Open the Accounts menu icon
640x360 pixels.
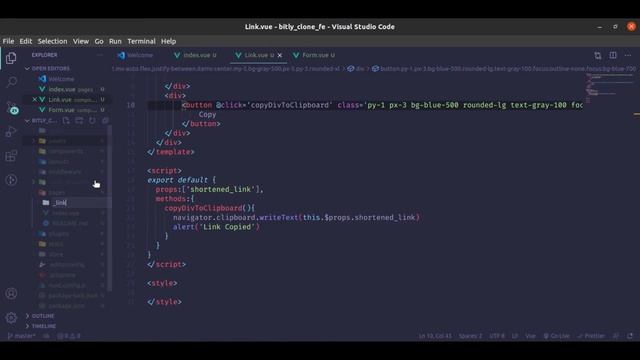pos(11,293)
